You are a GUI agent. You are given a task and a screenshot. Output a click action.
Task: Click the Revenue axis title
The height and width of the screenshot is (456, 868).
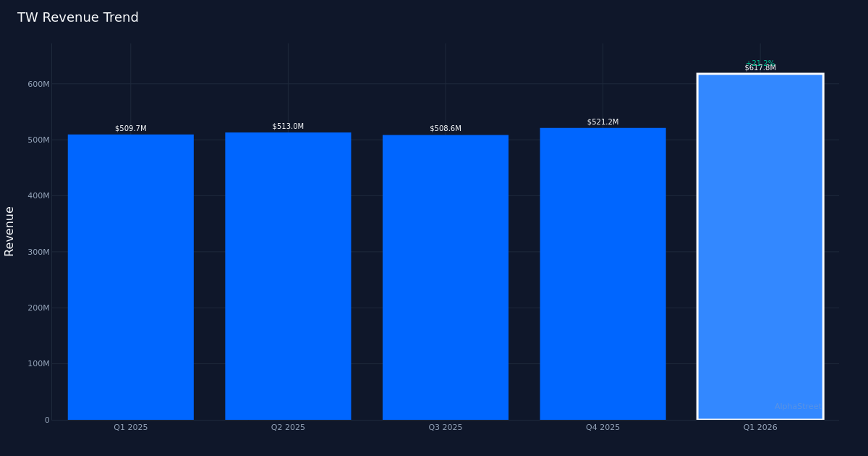point(9,230)
